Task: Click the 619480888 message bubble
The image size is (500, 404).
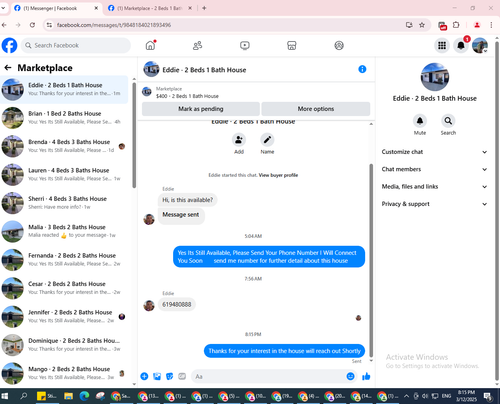Action: pyautogui.click(x=177, y=304)
